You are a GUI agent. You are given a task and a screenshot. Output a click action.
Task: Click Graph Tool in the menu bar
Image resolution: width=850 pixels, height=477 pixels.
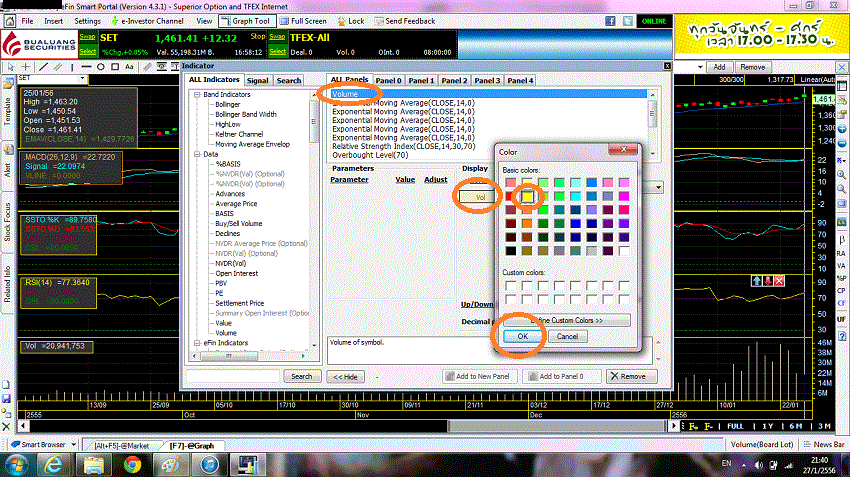(x=245, y=21)
